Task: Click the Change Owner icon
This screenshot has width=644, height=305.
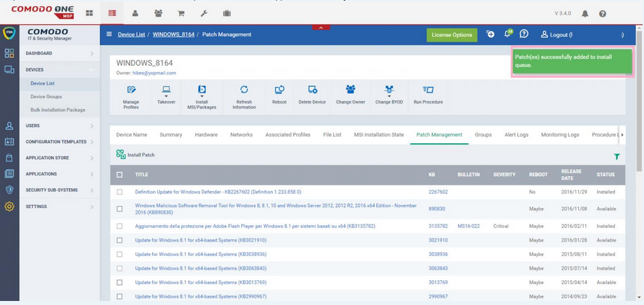Action: pos(351,90)
